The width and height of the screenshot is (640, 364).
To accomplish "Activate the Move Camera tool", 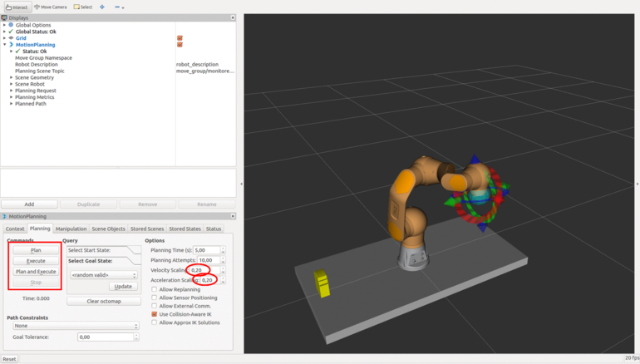I will coord(51,7).
